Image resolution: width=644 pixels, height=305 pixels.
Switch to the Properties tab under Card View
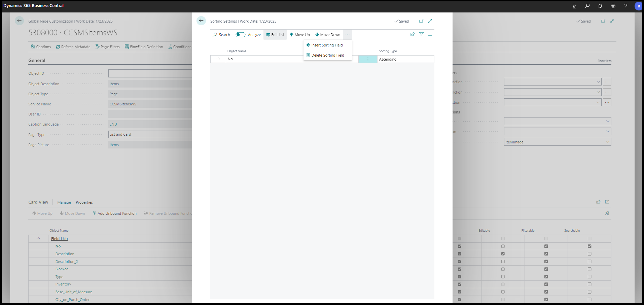pyautogui.click(x=84, y=202)
